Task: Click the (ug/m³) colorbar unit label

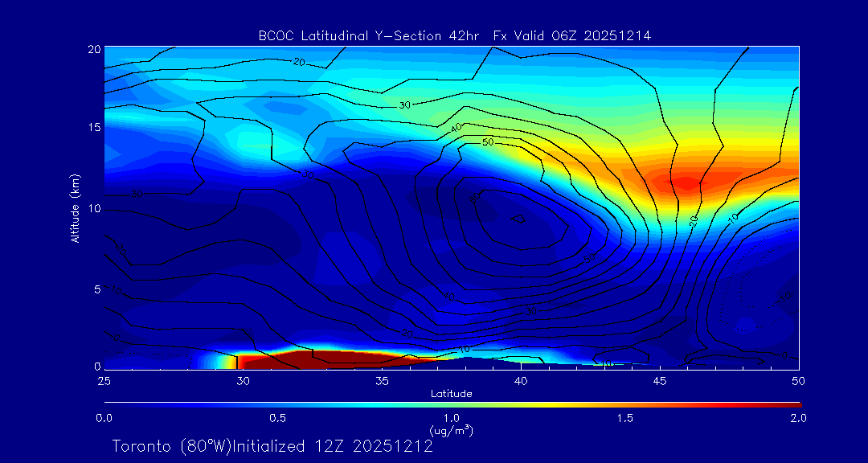Action: click(x=451, y=430)
